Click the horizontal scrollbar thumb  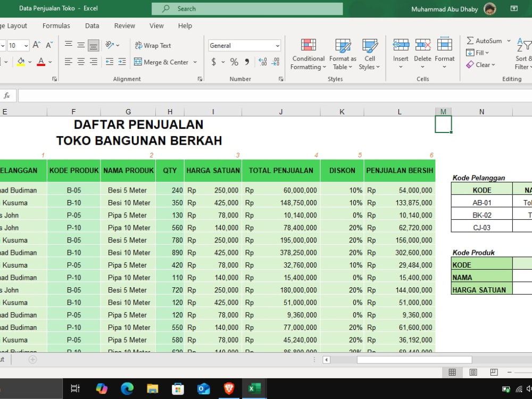coord(414,360)
